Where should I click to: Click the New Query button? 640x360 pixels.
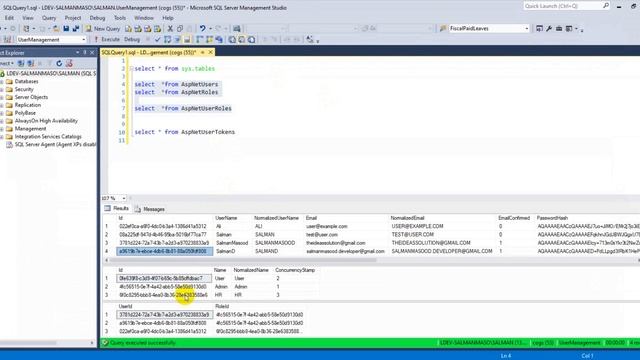tap(103, 29)
